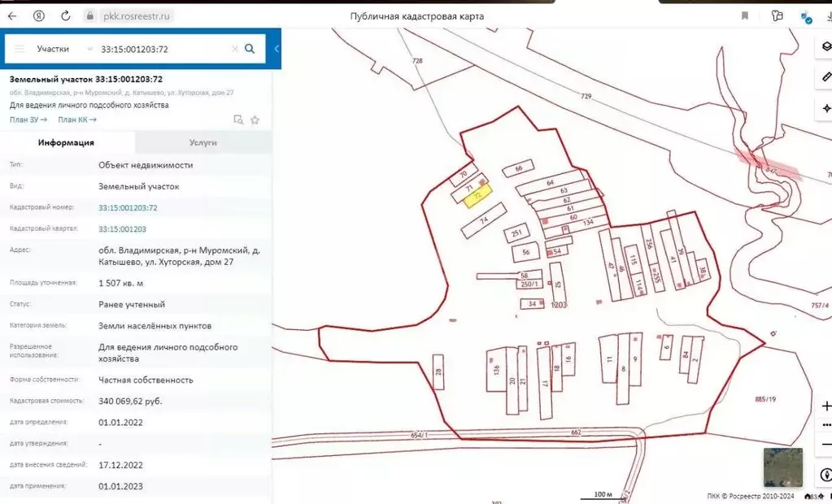Click the cadastral quarter link 33:15:001203
832x504 pixels.
tap(122, 229)
